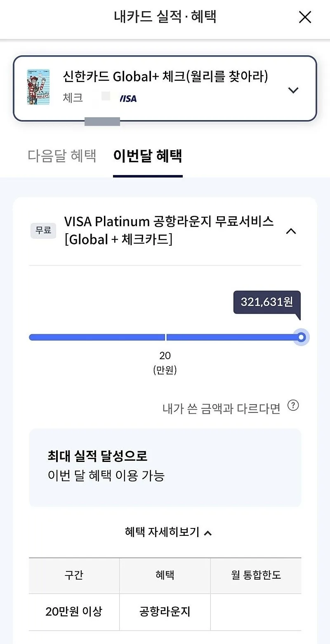The width and height of the screenshot is (330, 644).
Task: Click the 구간 column header
Action: (x=74, y=575)
